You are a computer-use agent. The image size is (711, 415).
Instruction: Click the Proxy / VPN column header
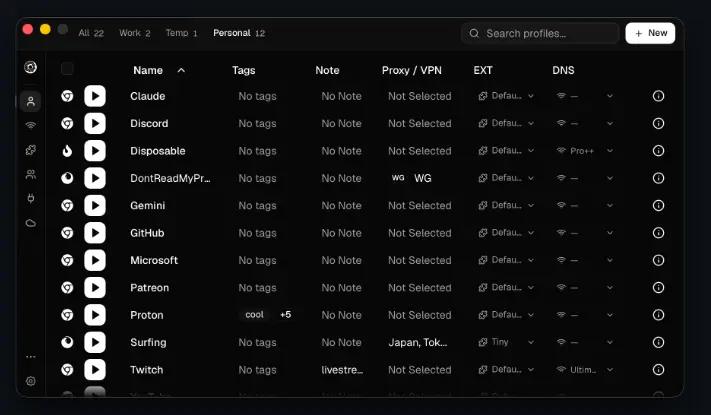coord(412,70)
